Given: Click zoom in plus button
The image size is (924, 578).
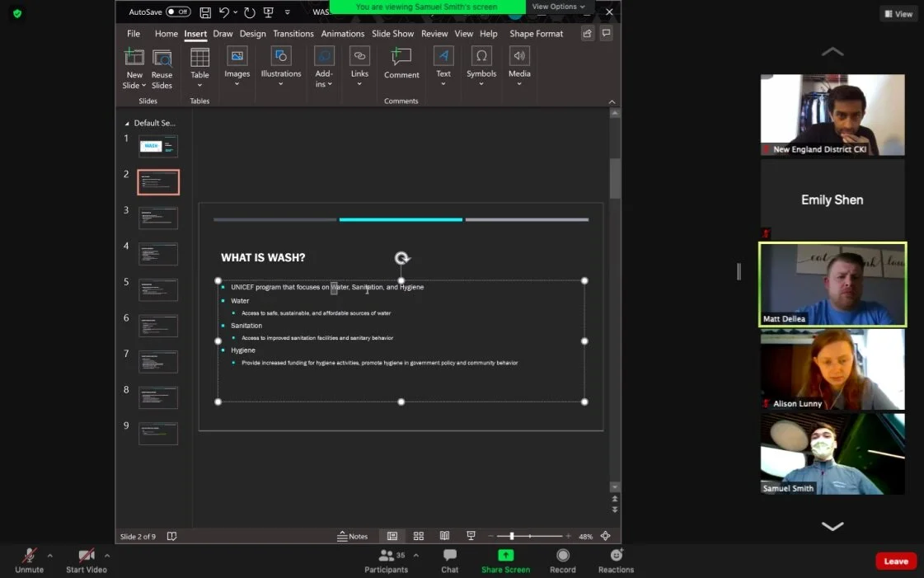Looking at the screenshot, I should point(568,536).
